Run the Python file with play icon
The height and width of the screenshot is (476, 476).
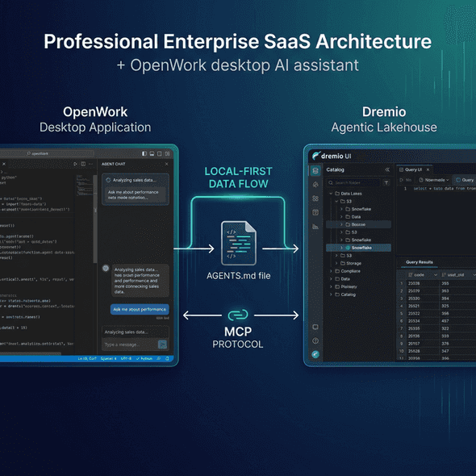(75, 164)
